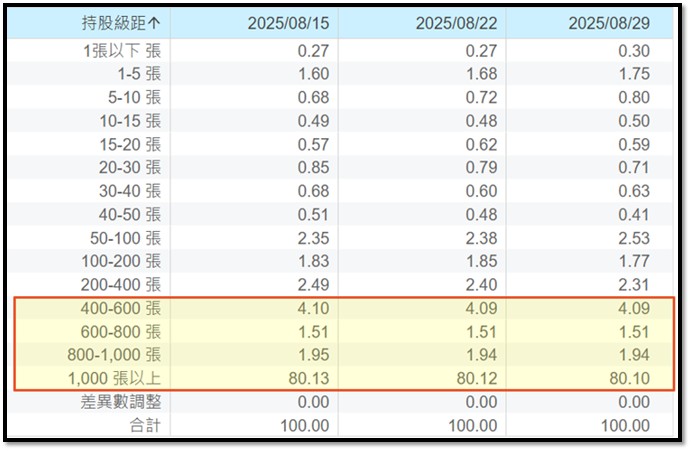Click the 1.85 value in 100-200 張 row

click(482, 261)
